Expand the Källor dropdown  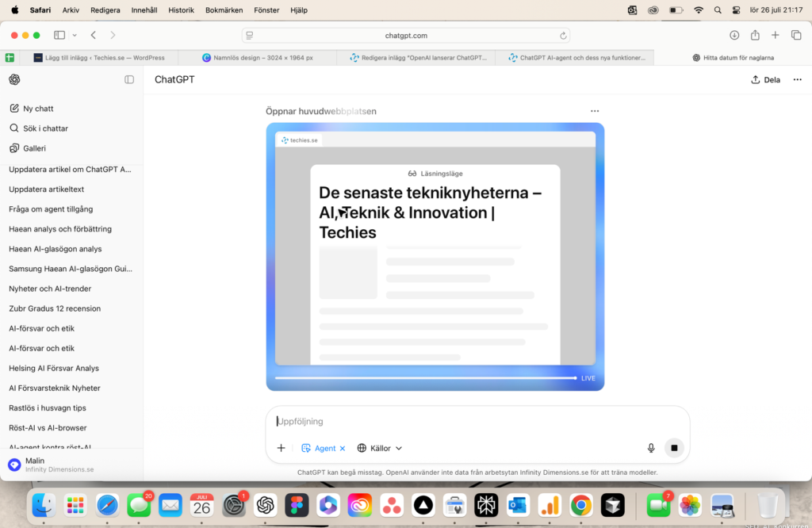coord(380,448)
